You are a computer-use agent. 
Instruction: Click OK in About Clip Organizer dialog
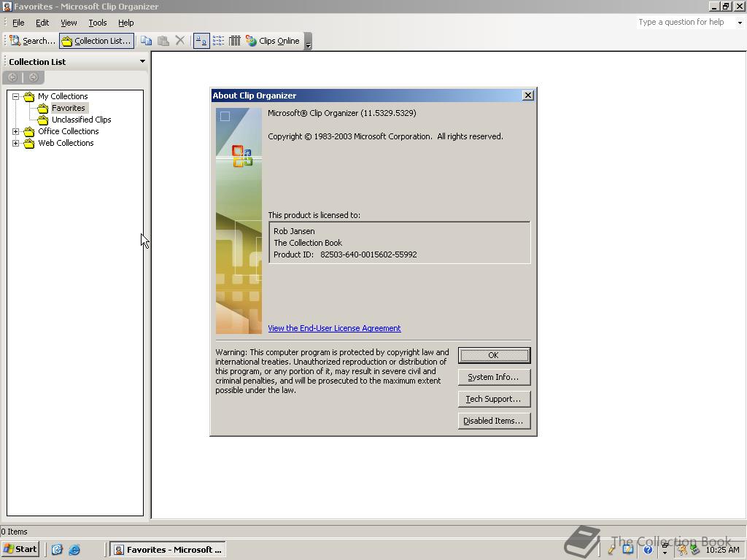click(x=494, y=355)
